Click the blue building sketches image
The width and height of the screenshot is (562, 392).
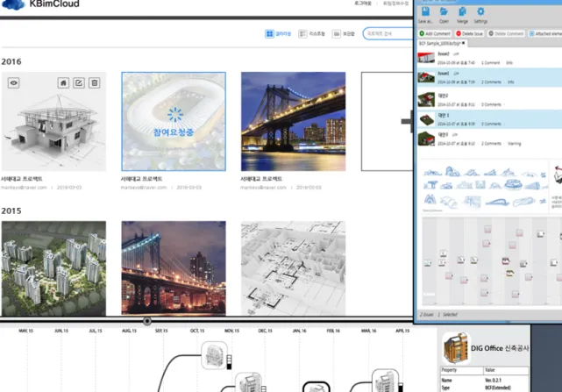(x=485, y=187)
